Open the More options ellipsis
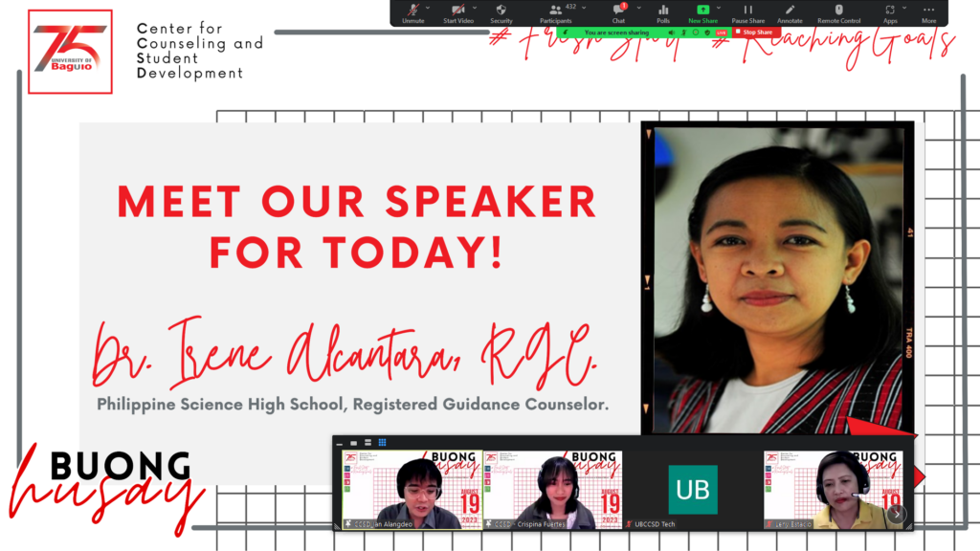Image resolution: width=980 pixels, height=551 pixels. (x=928, y=10)
